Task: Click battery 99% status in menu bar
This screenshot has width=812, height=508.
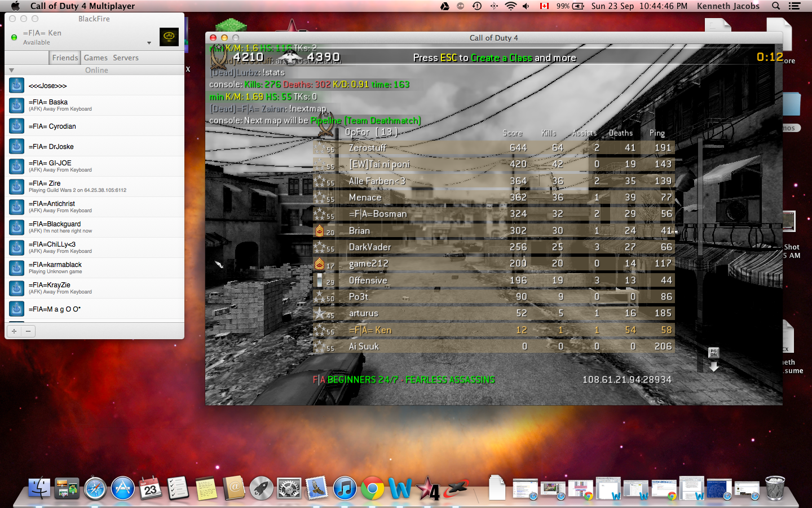Action: coord(570,6)
